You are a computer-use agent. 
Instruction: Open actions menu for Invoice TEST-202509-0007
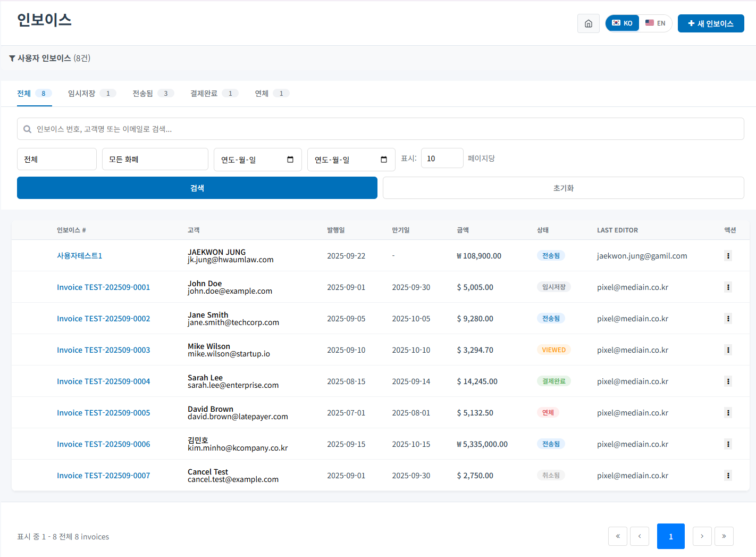(x=728, y=476)
